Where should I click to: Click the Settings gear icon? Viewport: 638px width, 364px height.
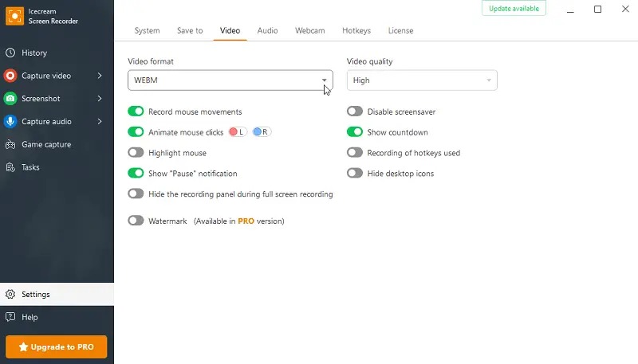click(x=10, y=294)
